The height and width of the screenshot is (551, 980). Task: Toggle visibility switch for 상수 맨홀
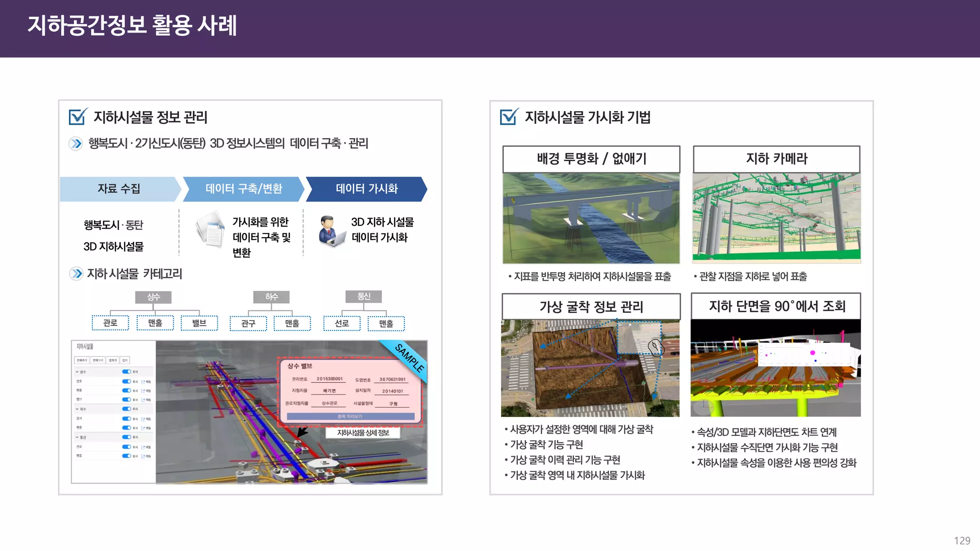[x=126, y=391]
